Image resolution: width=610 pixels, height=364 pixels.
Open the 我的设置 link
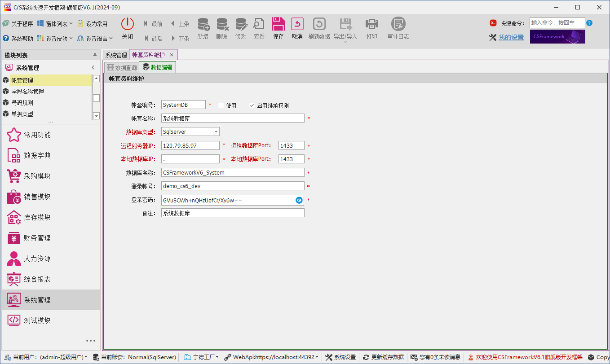(511, 38)
